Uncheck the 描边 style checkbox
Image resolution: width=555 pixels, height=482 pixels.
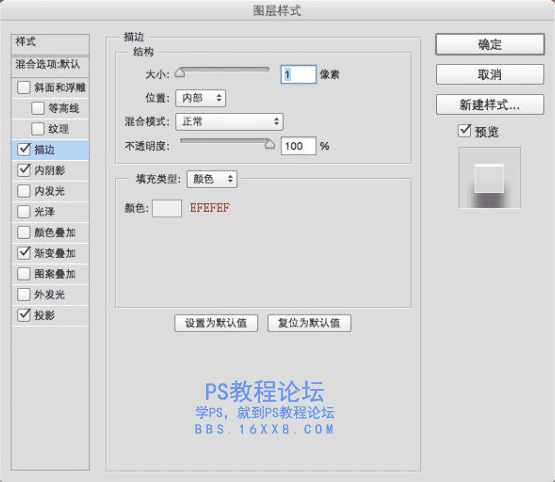coord(24,149)
